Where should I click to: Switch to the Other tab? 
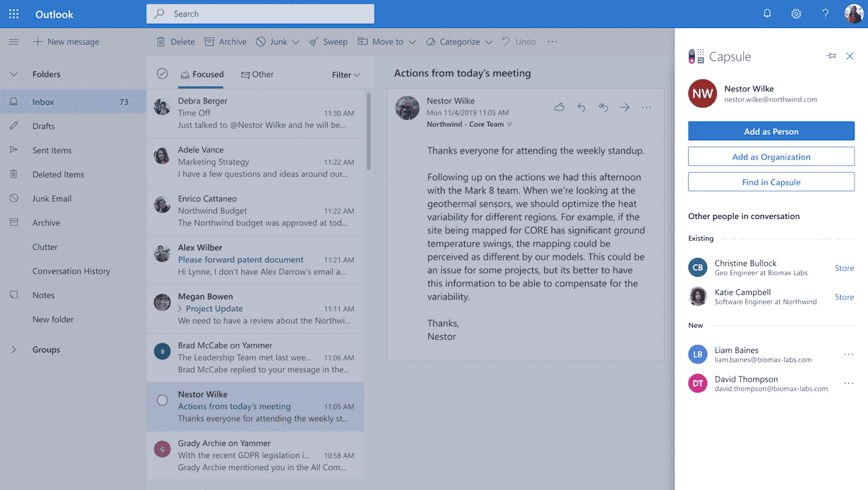[x=257, y=74]
